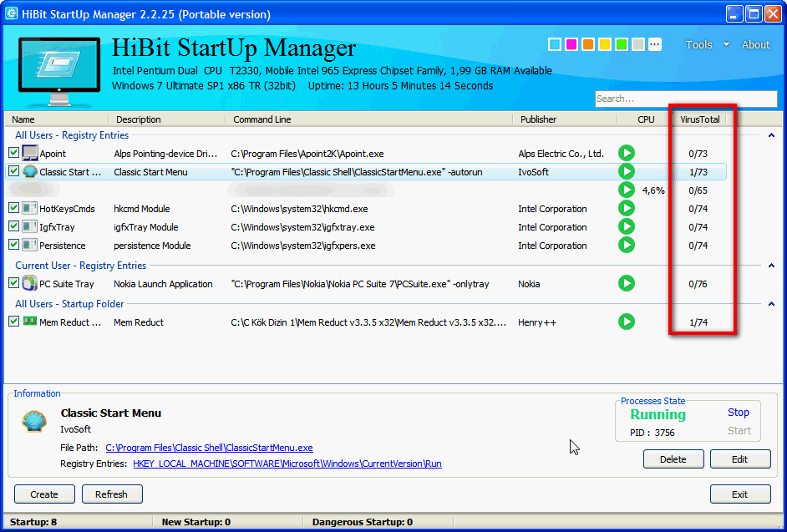Viewport: 787px width, 532px height.
Task: Collapse the Current User - Registry Entries group
Action: (771, 266)
